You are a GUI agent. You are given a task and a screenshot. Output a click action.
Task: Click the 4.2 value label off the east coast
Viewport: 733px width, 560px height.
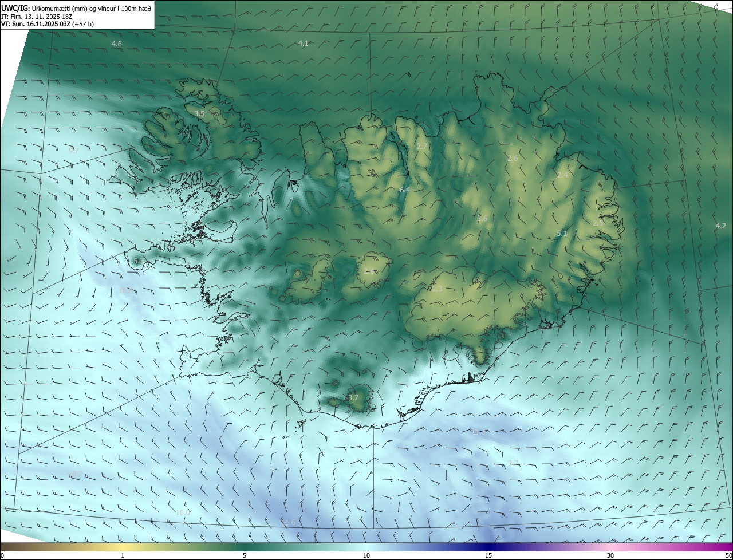(721, 226)
